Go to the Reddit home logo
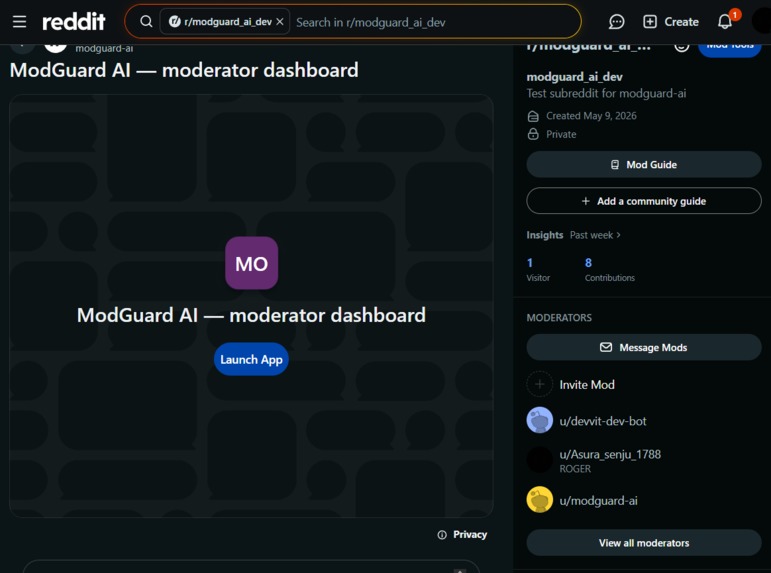Screen dimensions: 771x573 point(74,22)
